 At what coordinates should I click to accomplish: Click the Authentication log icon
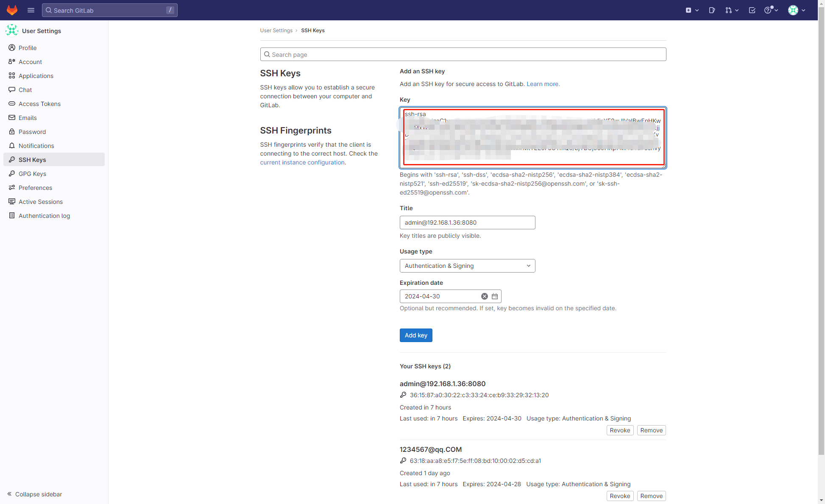pyautogui.click(x=12, y=216)
